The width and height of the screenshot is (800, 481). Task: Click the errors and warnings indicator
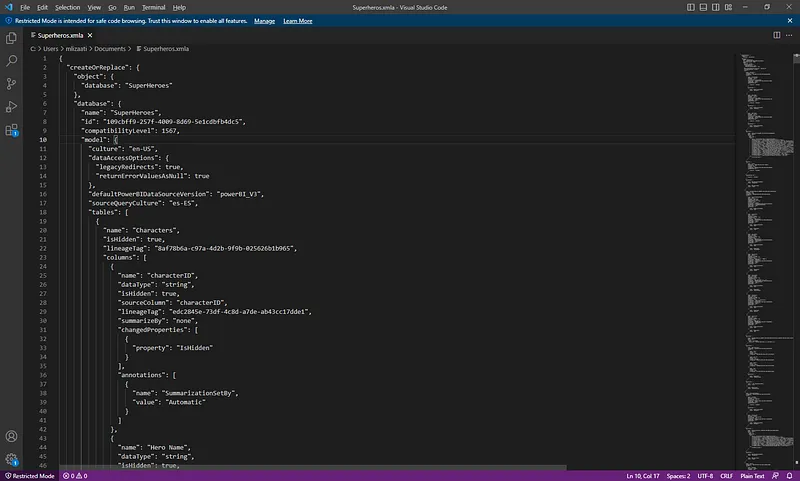(75, 476)
